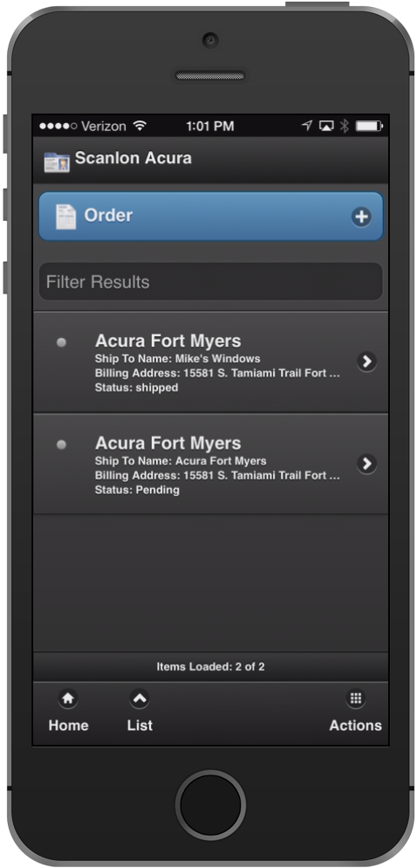
Task: Tap the blue Order button
Action: click(211, 217)
